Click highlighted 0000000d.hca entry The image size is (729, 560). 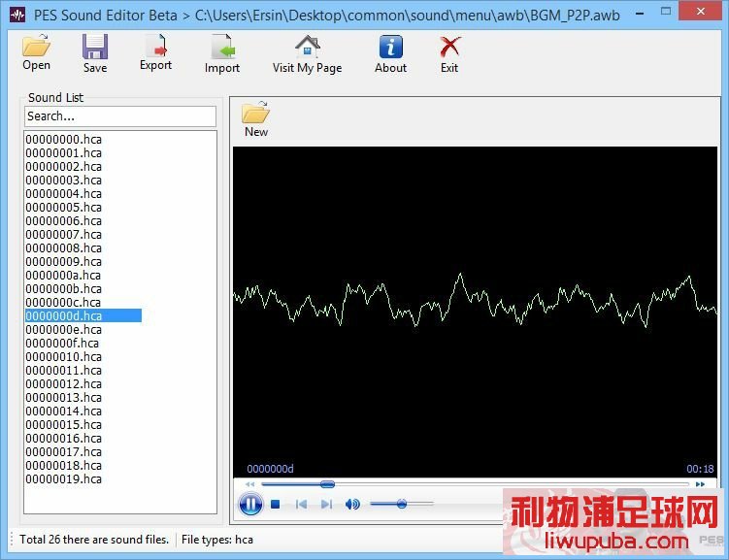pos(83,316)
